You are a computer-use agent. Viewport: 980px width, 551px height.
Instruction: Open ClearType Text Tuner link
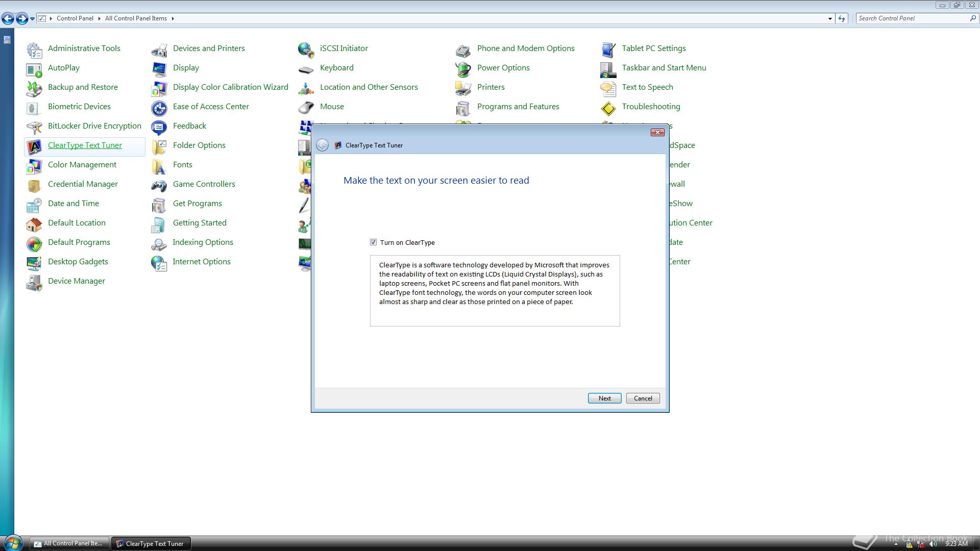click(85, 145)
